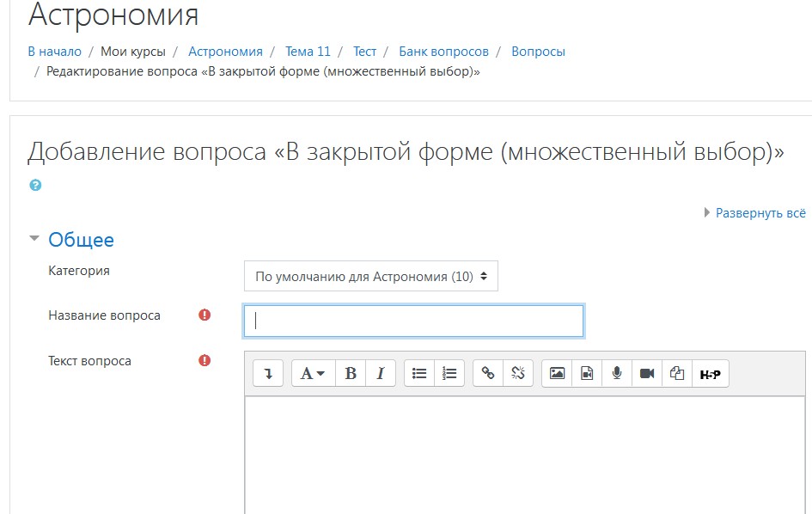Screen dimensions: 812x514
Task: Open the Астрономия breadcrumb link
Action: [x=225, y=52]
